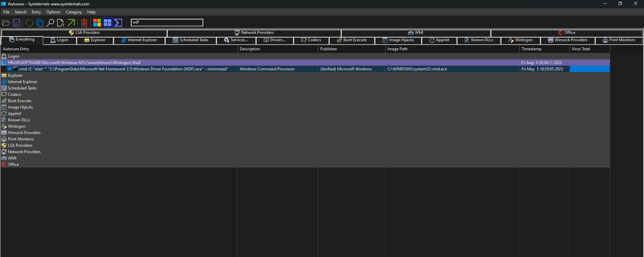Open entry Properties via toolbar icon
644x257 pixels.
[60, 23]
